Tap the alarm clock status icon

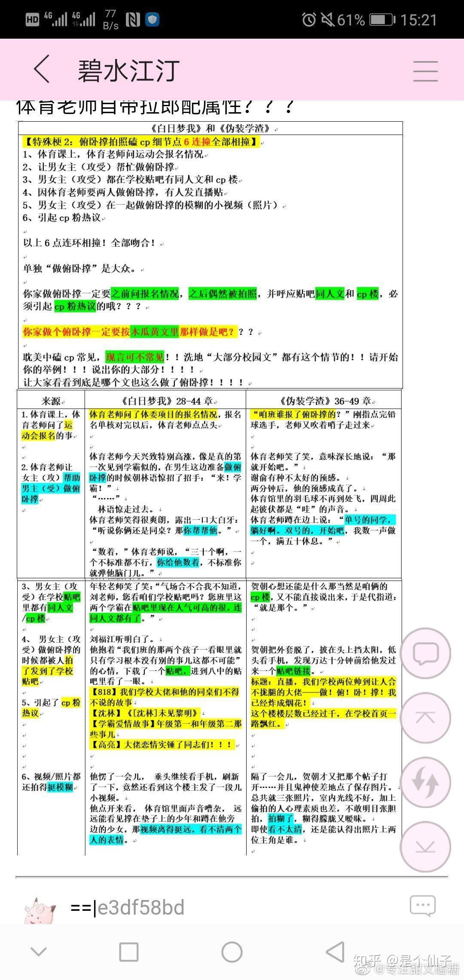(309, 20)
